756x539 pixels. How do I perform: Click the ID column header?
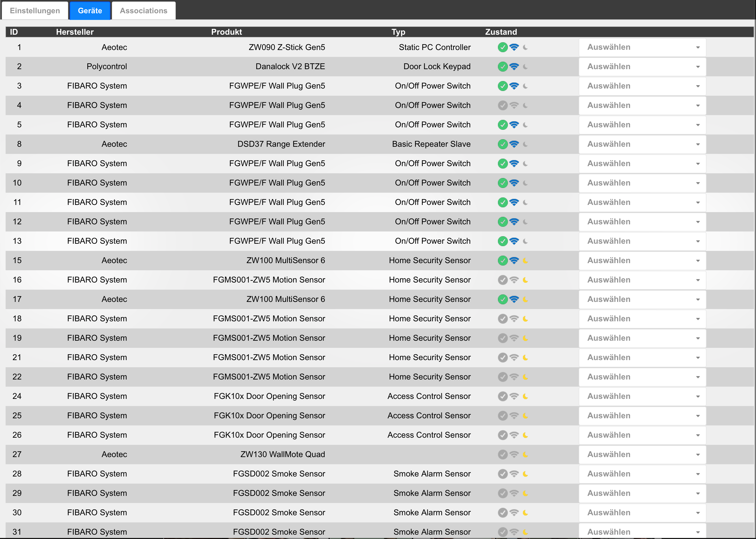(14, 32)
